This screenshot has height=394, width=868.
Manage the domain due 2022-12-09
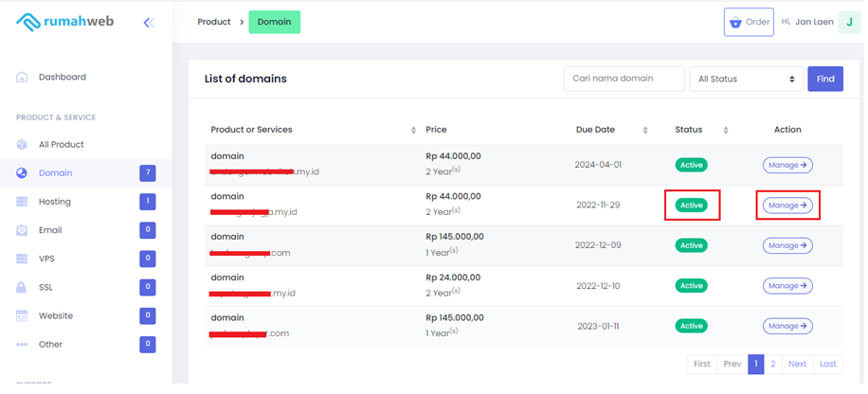tap(787, 245)
